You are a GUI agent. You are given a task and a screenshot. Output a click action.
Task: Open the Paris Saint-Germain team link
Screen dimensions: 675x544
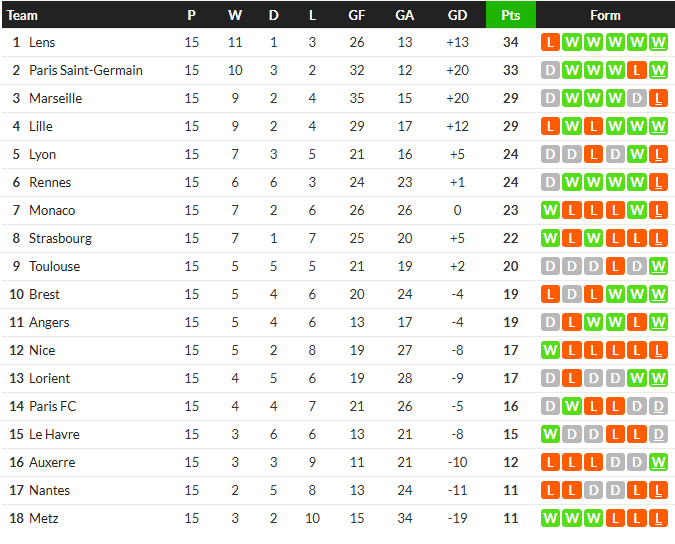tap(86, 70)
